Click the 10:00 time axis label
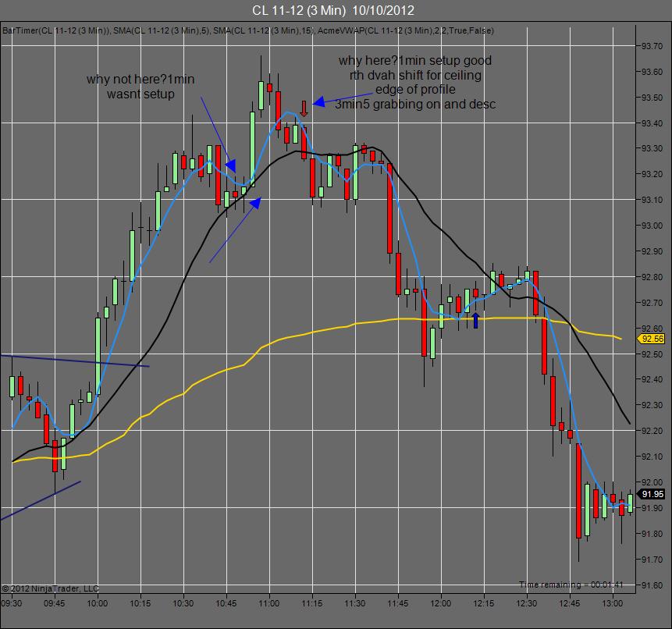 tap(98, 603)
